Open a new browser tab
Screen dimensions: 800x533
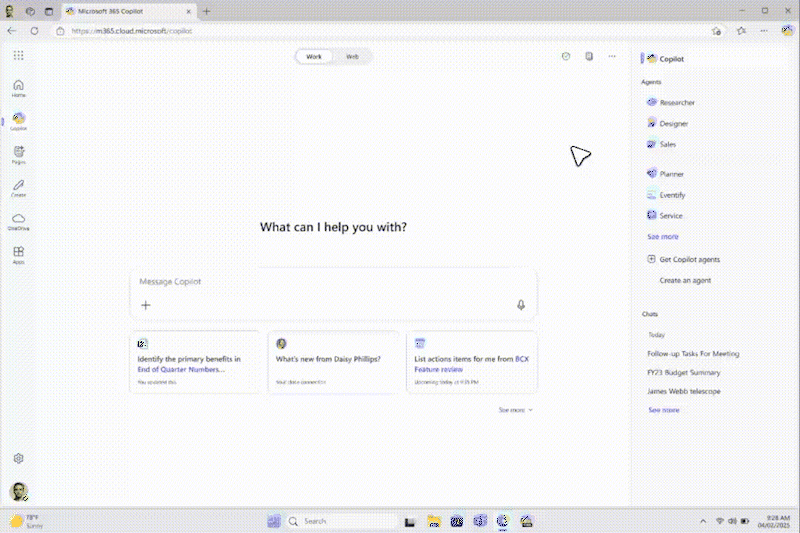[207, 11]
